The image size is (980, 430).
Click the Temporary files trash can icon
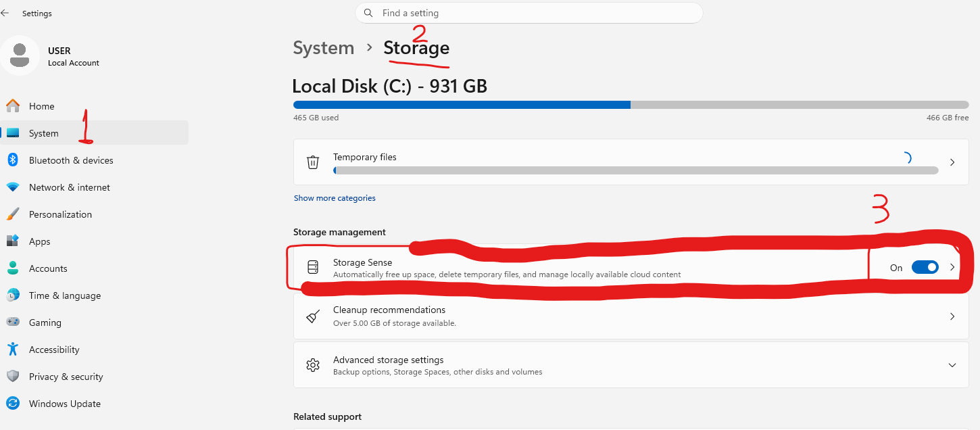312,162
